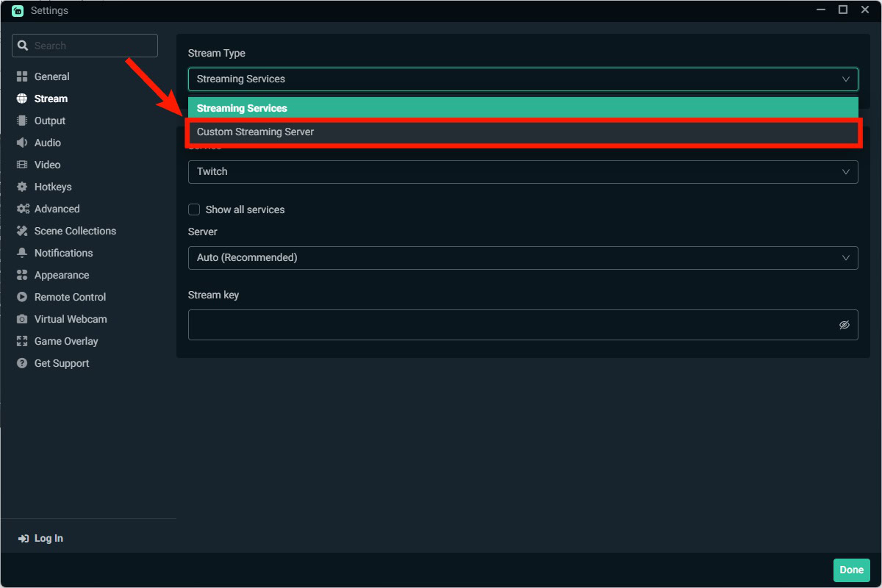Expand the Server dropdown set to Auto
882x588 pixels.
point(523,258)
